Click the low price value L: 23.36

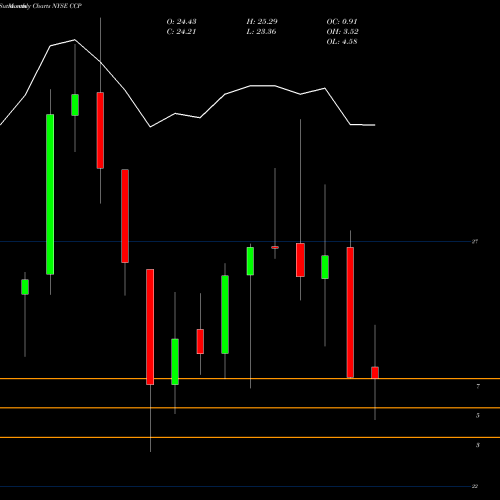click(261, 32)
